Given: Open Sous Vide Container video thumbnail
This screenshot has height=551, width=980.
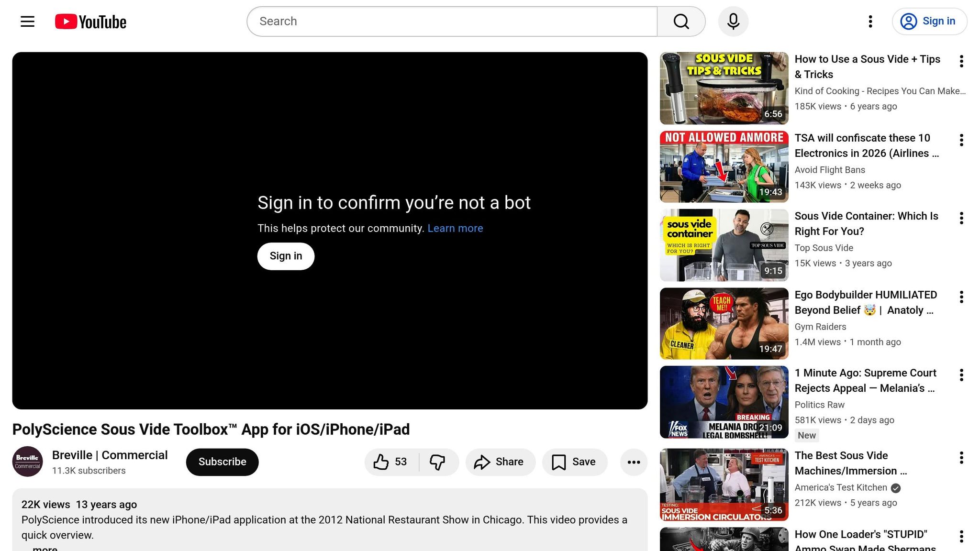Looking at the screenshot, I should pos(724,245).
